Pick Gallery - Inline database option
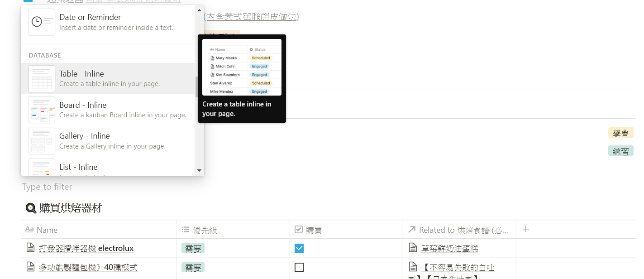644x279 pixels. pyautogui.click(x=108, y=140)
